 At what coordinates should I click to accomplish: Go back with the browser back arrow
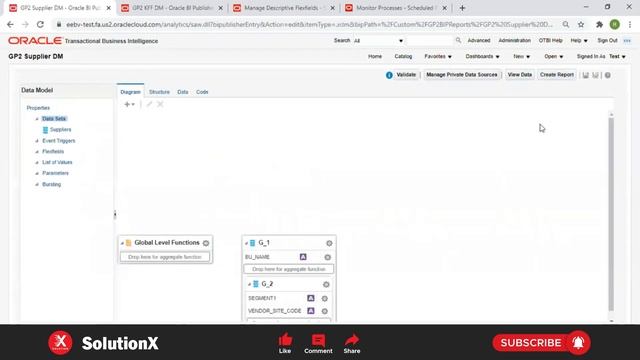10,24
